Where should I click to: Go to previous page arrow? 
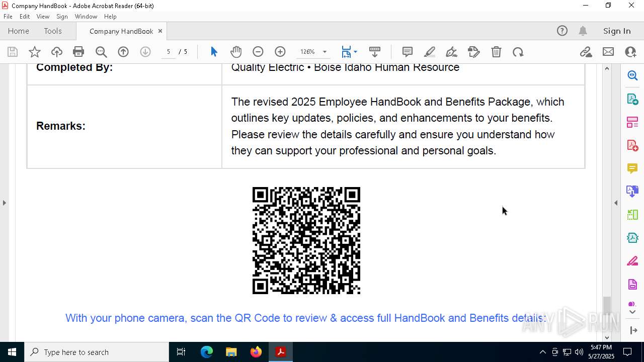(123, 52)
